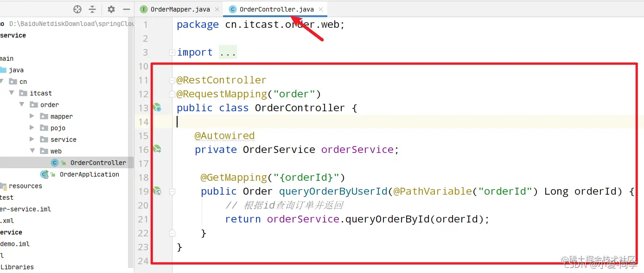Collapse the web package node
The image size is (644, 273).
click(x=32, y=151)
